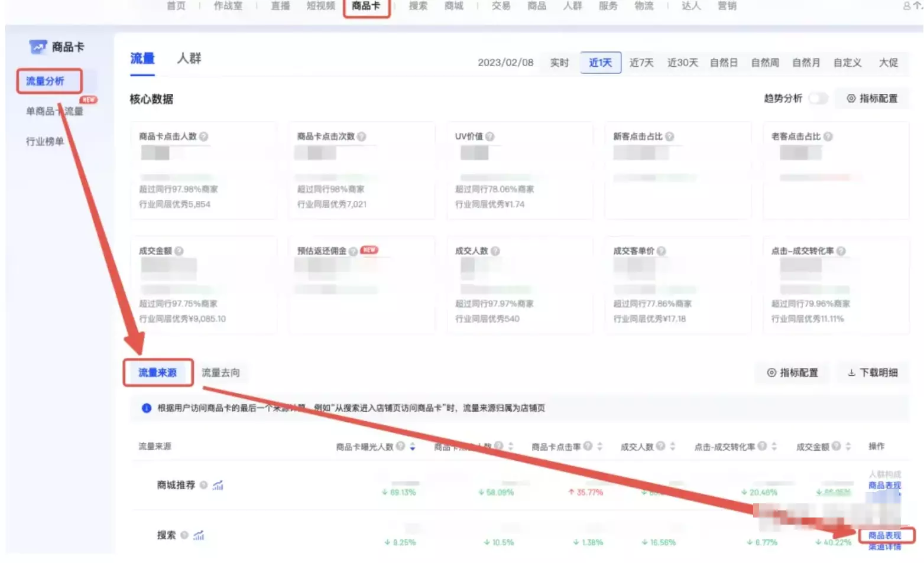Click the help icon next to 成交金额 card
Viewport: 924px width, 563px height.
tap(179, 251)
